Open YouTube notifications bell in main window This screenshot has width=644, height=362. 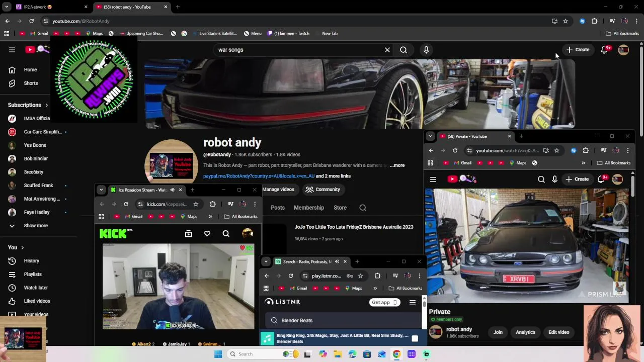pos(605,50)
